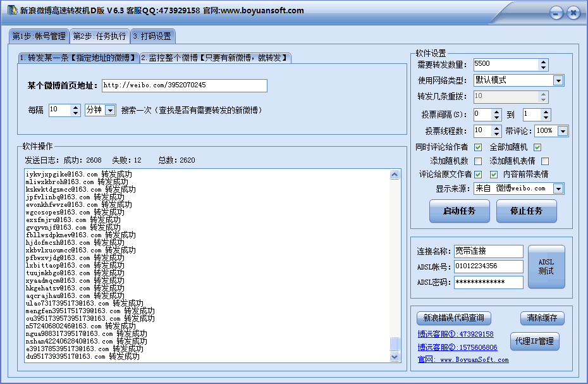Screen dimensions: 588x384
Task: Open 新浪错误代码查询
Action: pyautogui.click(x=454, y=318)
